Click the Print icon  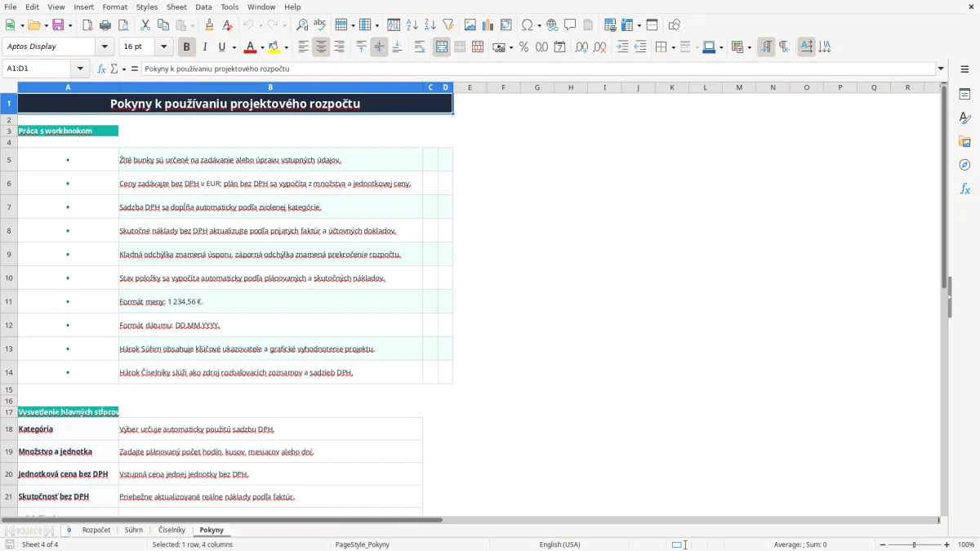pos(104,25)
